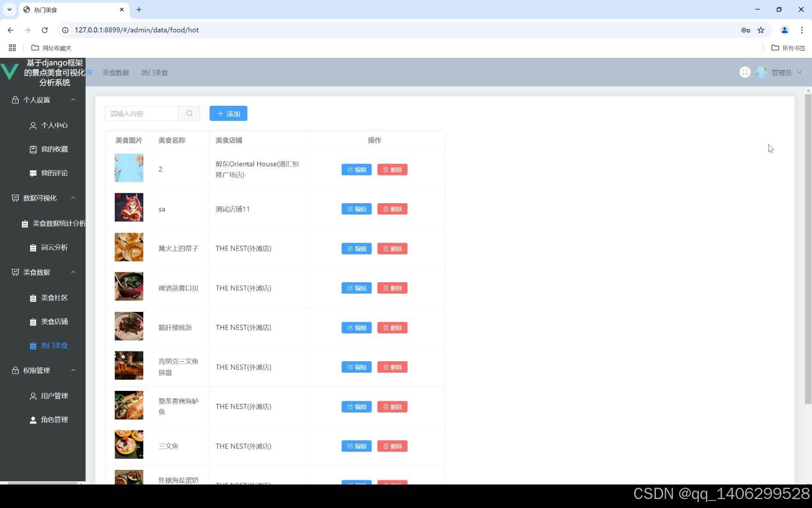
Task: Open the 管理员 user dropdown
Action: [787, 72]
